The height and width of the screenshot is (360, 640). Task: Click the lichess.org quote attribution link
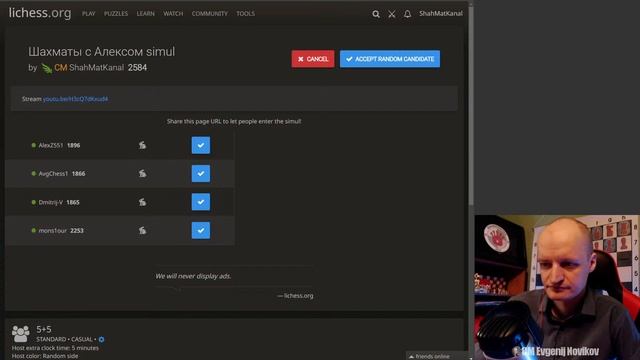click(298, 296)
